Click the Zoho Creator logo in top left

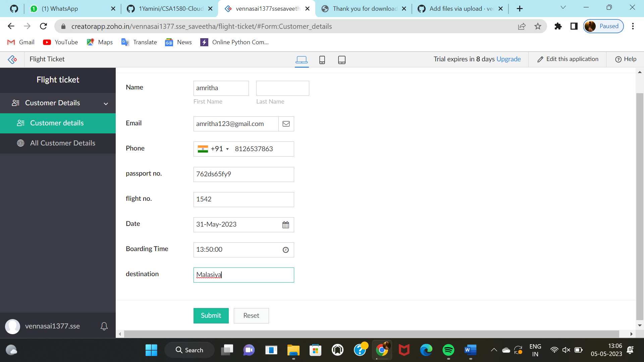[12, 59]
